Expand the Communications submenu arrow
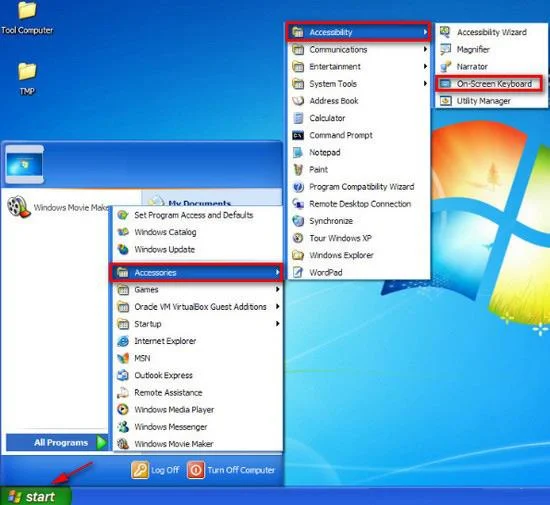The image size is (550, 505). click(425, 49)
